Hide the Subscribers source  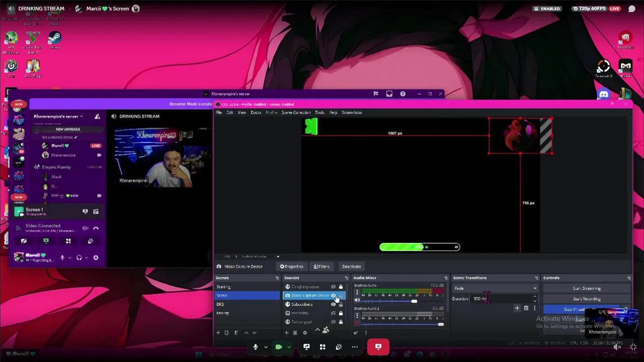coord(333,304)
